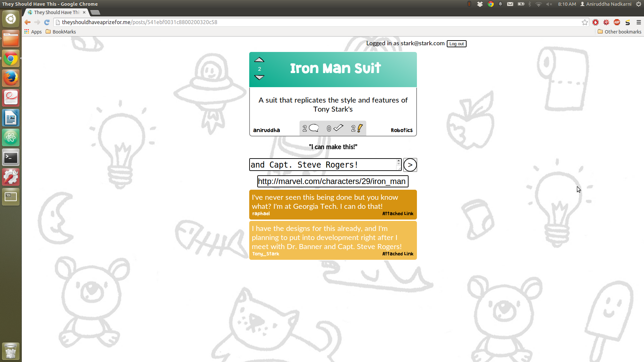This screenshot has width=644, height=362.
Task: Click the Log out button
Action: 456,44
